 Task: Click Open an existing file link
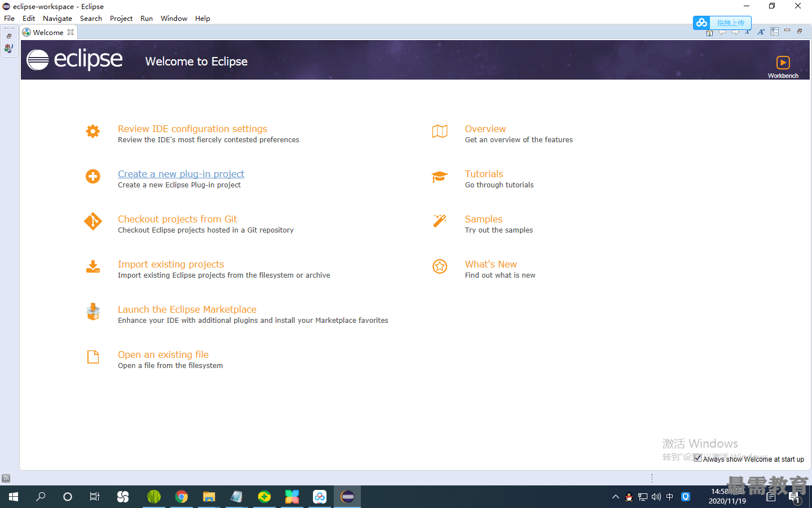point(163,354)
